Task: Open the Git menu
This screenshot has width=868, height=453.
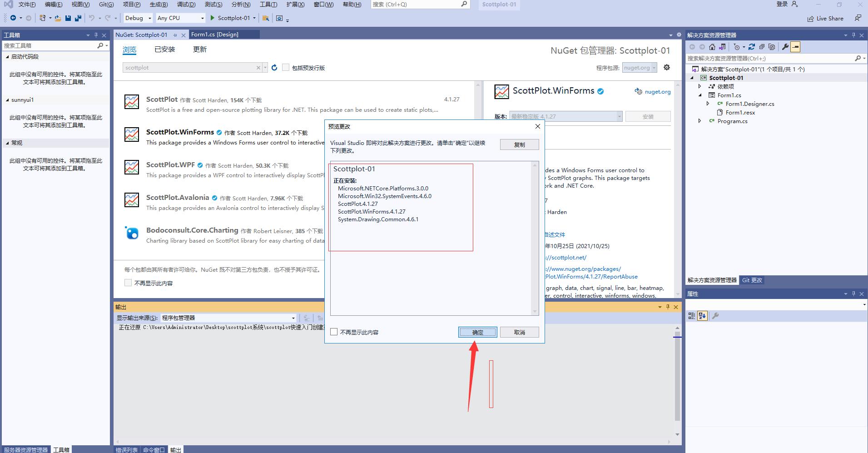Action: 106,4
